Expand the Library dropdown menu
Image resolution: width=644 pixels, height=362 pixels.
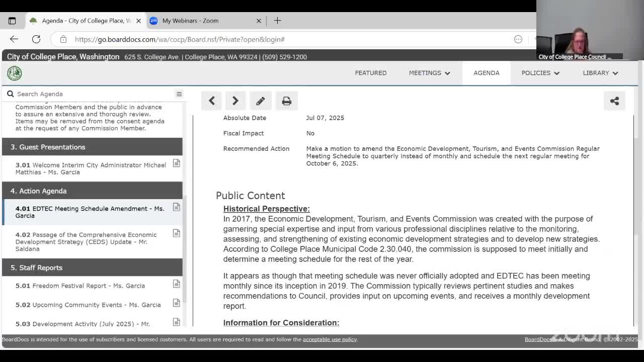tap(601, 73)
